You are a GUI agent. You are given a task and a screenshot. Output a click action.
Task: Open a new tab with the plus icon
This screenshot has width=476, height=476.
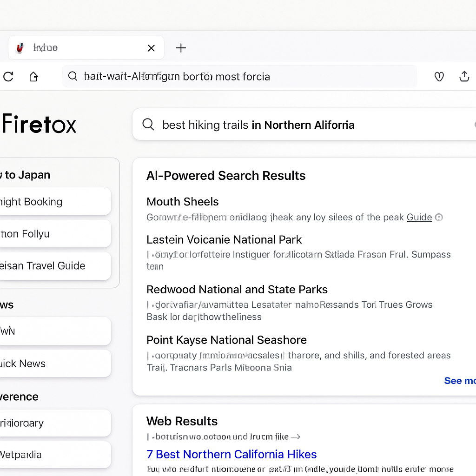(x=181, y=48)
